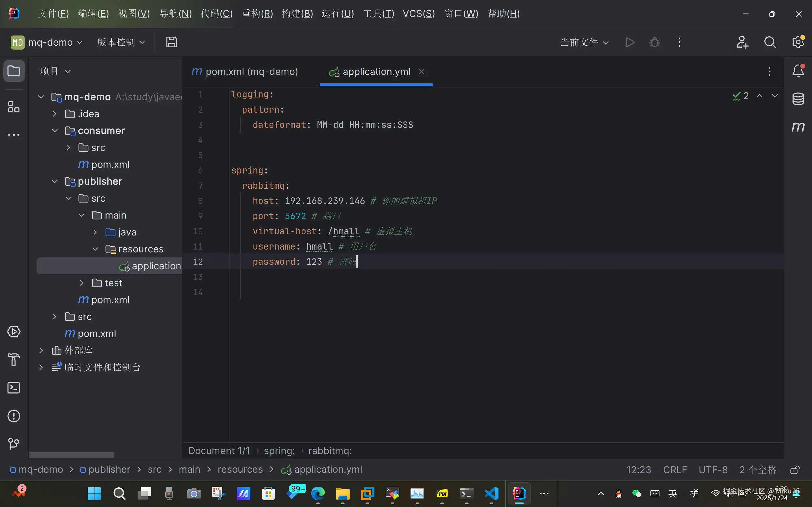Toggle the read-only lock in status bar
The width and height of the screenshot is (812, 507).
coord(795,470)
